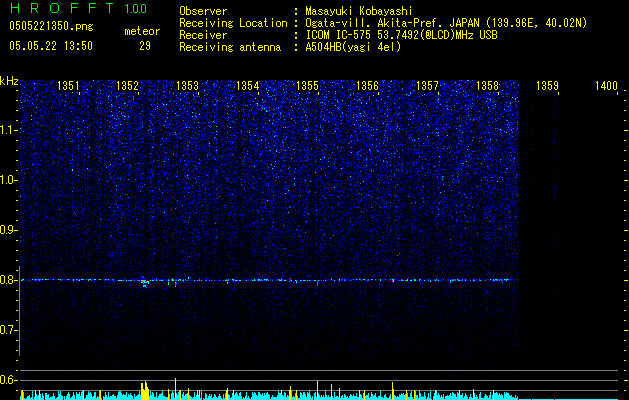Click the meteor count value 29
This screenshot has width=629, height=400.
click(x=145, y=46)
